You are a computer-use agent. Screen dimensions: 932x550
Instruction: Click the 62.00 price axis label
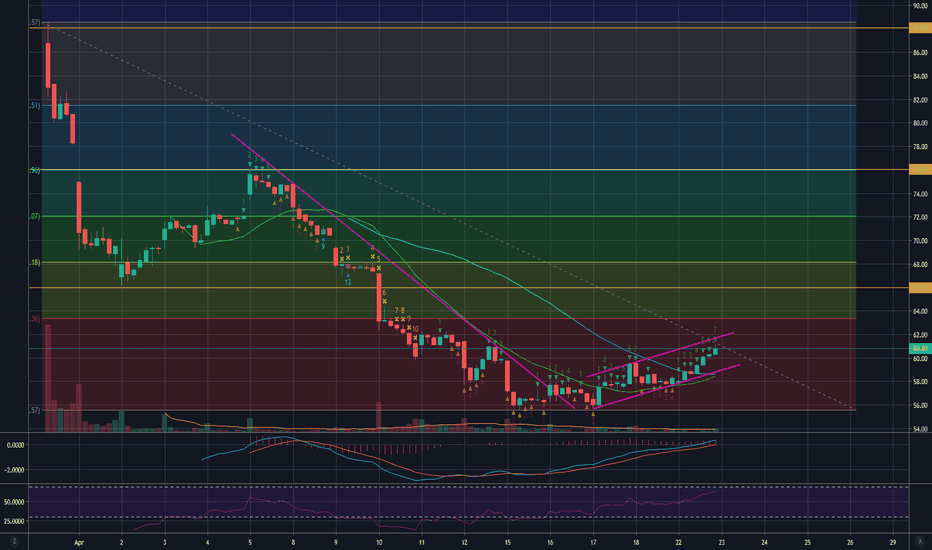coord(920,335)
